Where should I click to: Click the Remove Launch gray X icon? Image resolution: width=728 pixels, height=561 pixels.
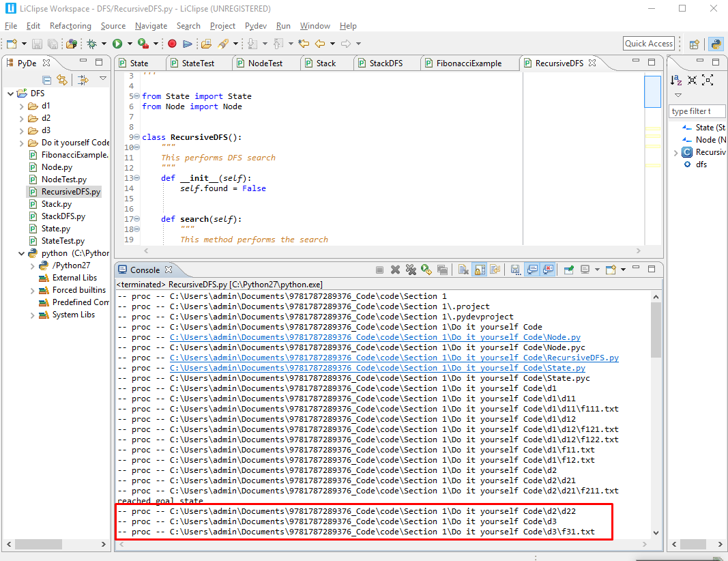pyautogui.click(x=395, y=270)
